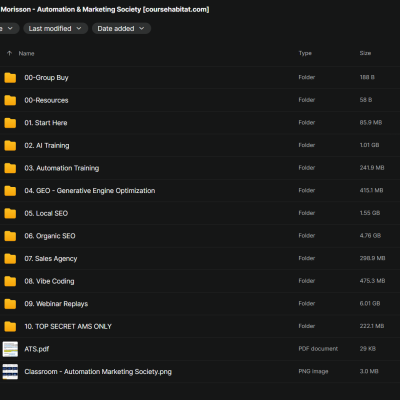Select the 06. Organic SEO name
The width and height of the screenshot is (400, 400).
pyautogui.click(x=50, y=236)
